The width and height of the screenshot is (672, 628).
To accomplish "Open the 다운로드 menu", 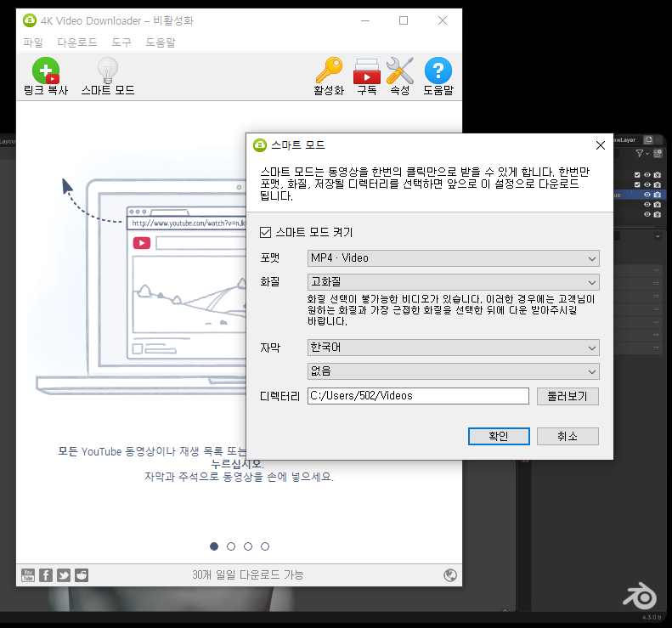I will (77, 42).
